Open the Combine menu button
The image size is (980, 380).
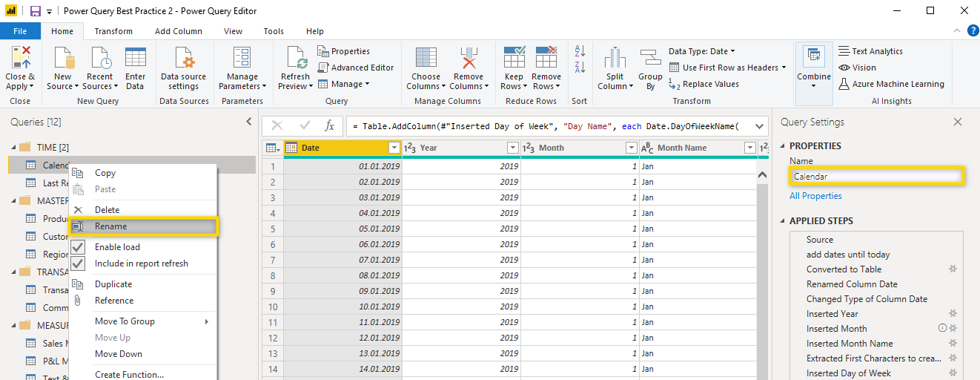point(814,73)
